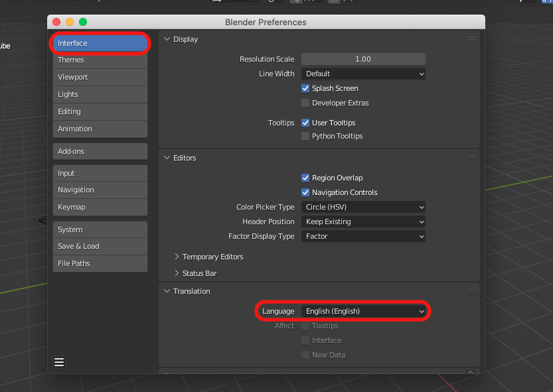Screen dimensions: 553x392
Task: Open the Language dropdown
Action: [x=363, y=311]
